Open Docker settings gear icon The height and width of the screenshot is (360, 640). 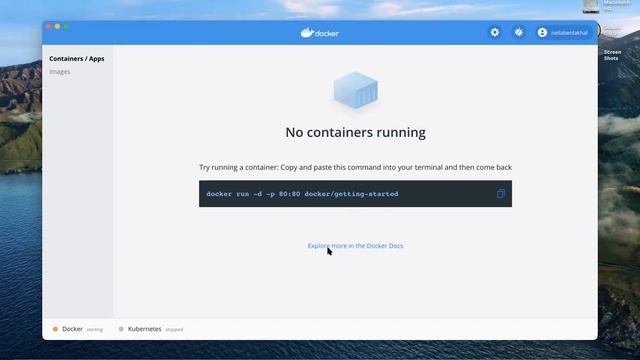click(x=495, y=32)
